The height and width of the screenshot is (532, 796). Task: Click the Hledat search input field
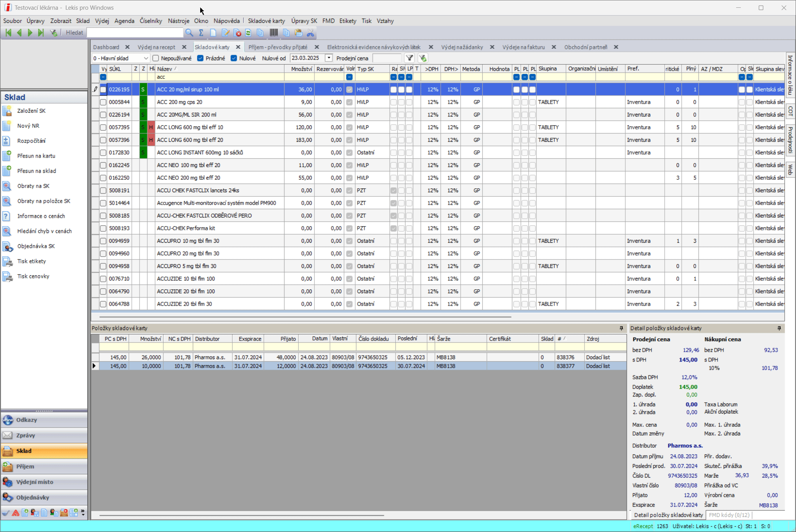[134, 33]
